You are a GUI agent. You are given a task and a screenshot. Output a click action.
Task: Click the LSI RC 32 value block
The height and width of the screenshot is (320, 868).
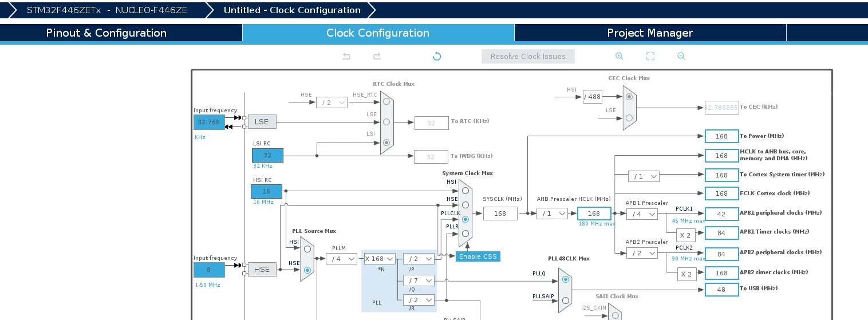pyautogui.click(x=267, y=155)
